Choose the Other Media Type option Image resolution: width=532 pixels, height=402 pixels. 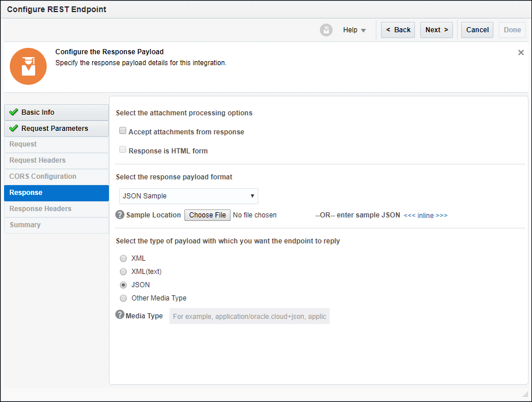tap(123, 298)
